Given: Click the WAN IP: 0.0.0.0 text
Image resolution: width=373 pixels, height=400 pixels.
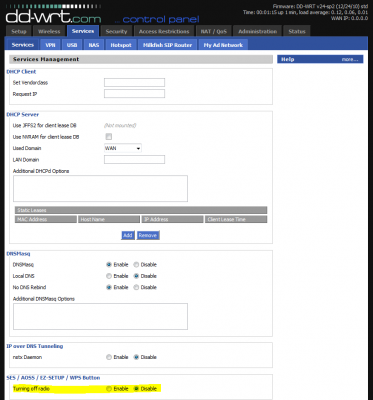Looking at the screenshot, I should pos(349,18).
